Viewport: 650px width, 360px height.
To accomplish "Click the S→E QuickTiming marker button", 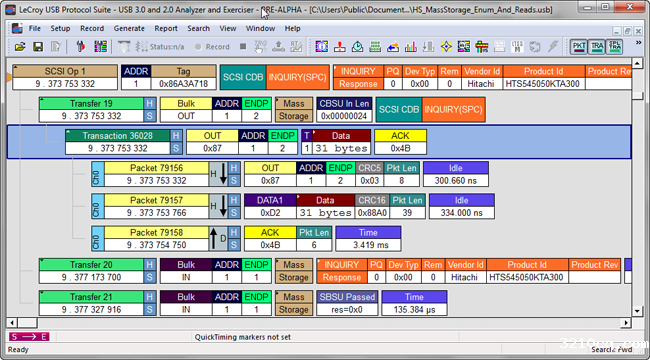I will [29, 337].
